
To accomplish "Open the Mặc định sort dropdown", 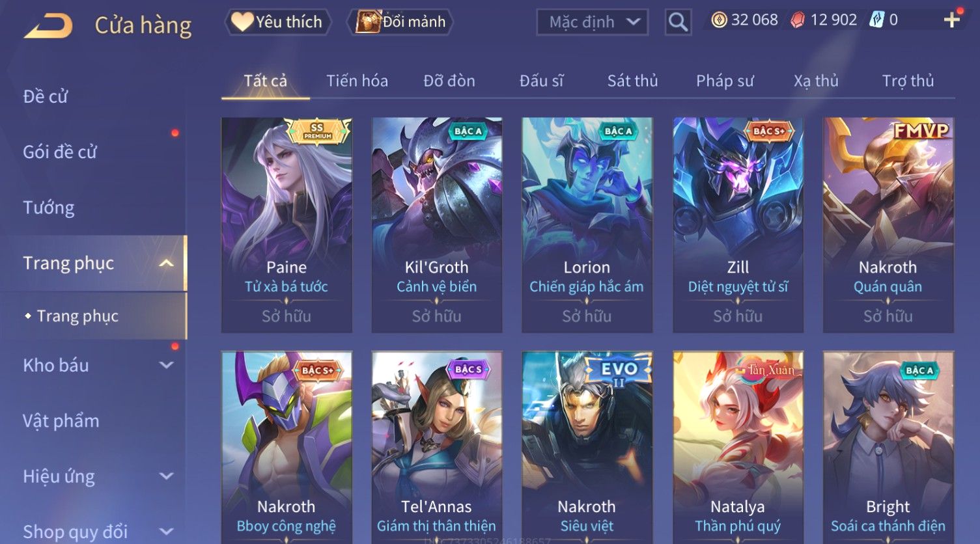I will 593,22.
